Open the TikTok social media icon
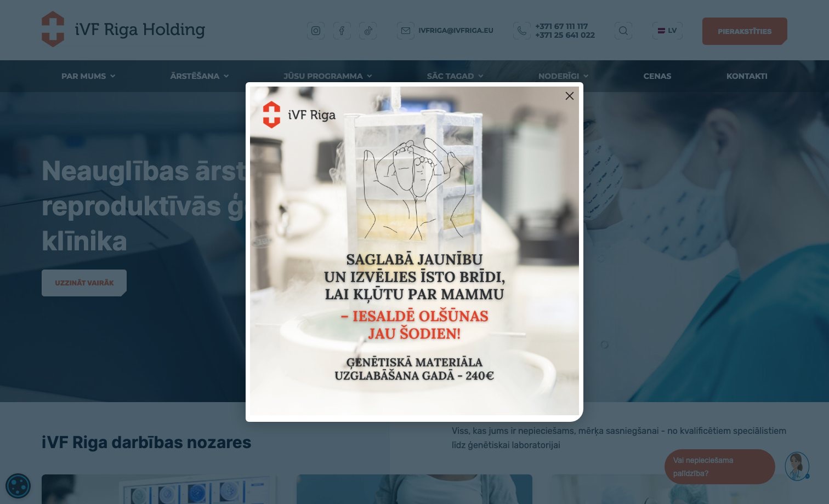Image resolution: width=829 pixels, height=504 pixels. pyautogui.click(x=367, y=31)
